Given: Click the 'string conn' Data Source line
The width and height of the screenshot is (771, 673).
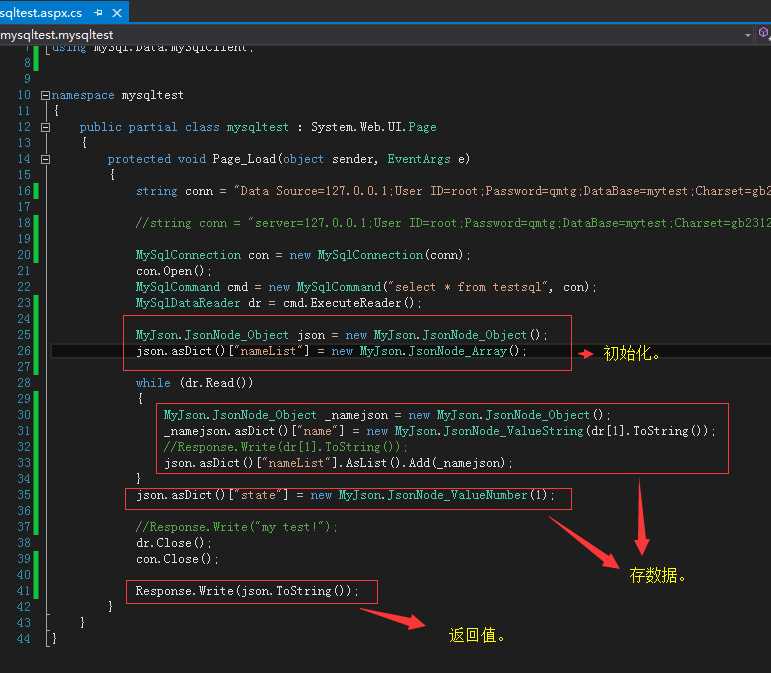Looking at the screenshot, I should 453,191.
